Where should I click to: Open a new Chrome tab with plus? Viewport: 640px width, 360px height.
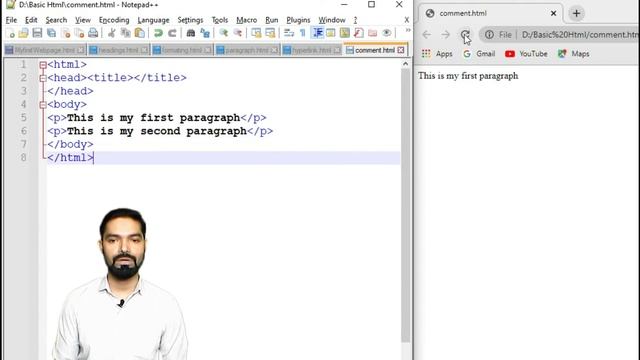pos(576,13)
